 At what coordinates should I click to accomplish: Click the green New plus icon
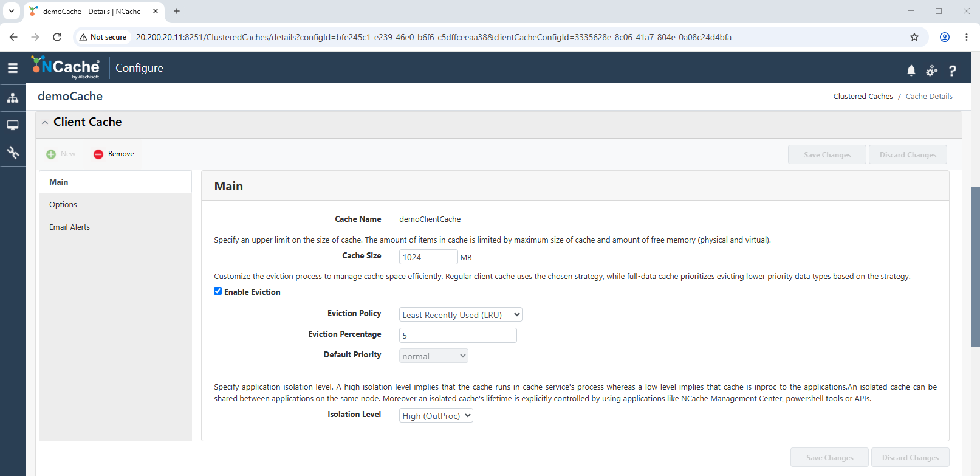tap(51, 154)
